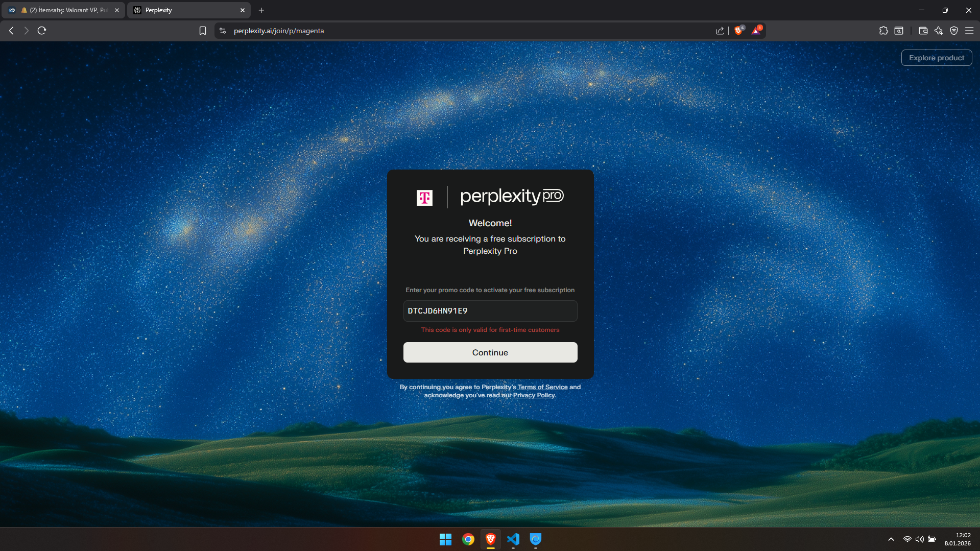980x551 pixels.
Task: Open the Brave main menu
Action: 969,31
